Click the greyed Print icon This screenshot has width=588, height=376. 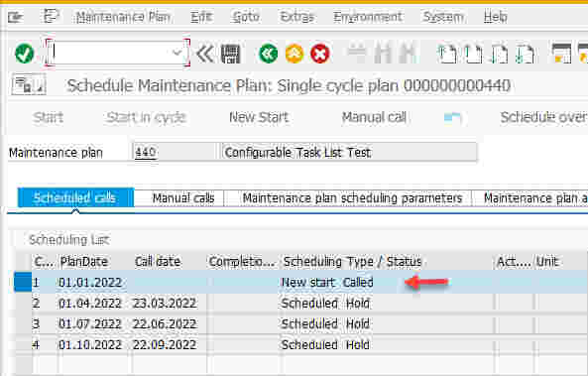(x=357, y=54)
